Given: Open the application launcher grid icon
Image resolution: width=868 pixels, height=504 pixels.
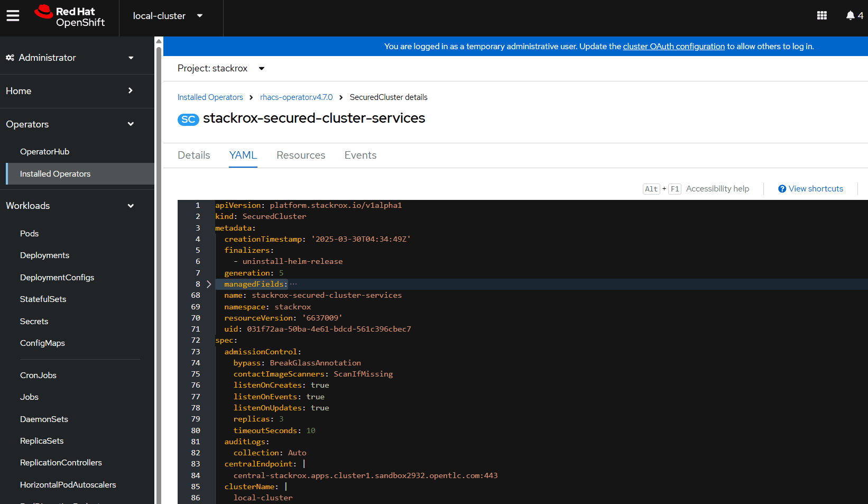Looking at the screenshot, I should point(821,16).
